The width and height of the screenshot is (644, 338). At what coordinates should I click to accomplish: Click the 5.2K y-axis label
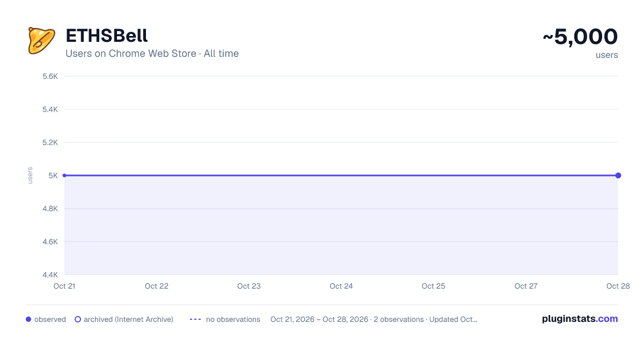coord(50,143)
